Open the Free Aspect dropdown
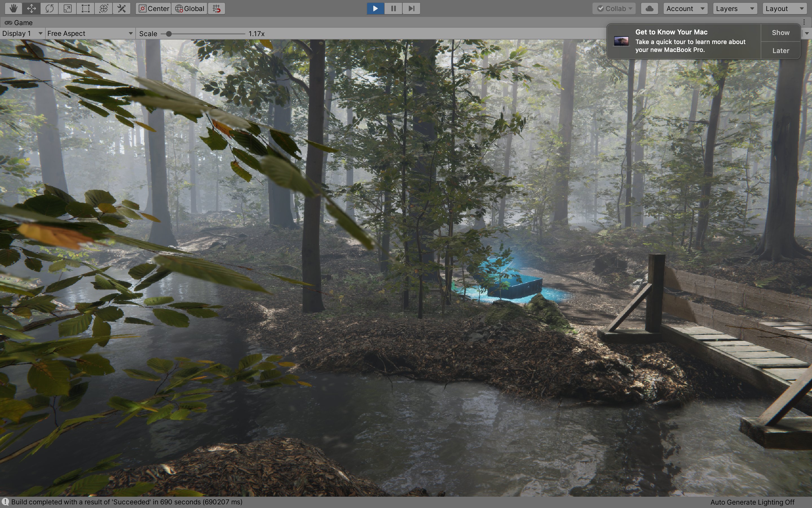The image size is (812, 508). (90, 33)
